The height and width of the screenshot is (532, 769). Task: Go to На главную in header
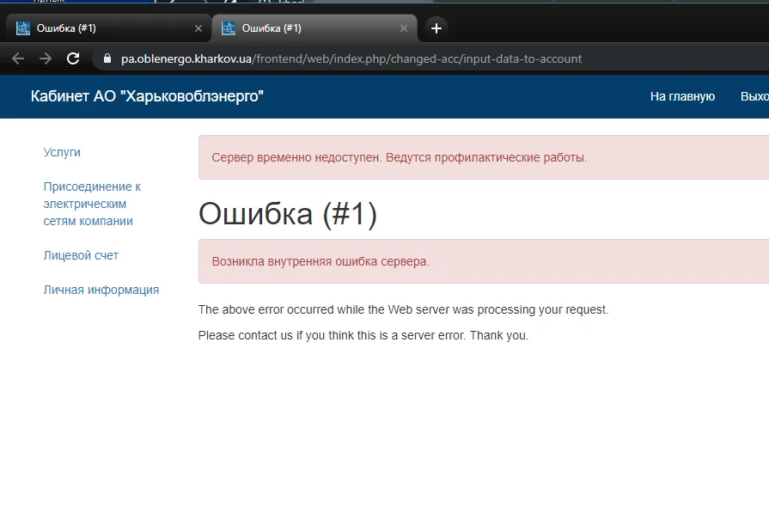coord(682,96)
